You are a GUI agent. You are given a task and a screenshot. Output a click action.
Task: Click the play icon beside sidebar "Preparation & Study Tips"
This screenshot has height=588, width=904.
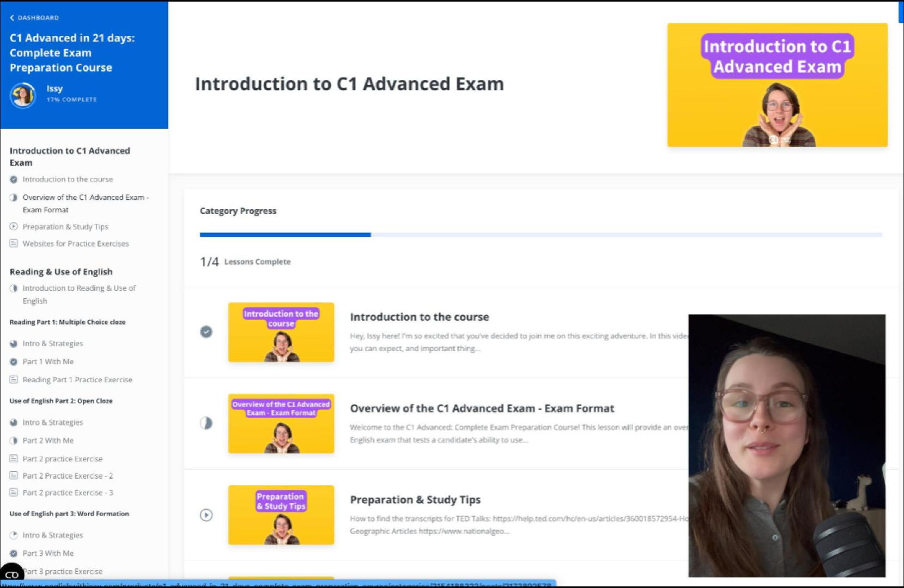point(14,226)
